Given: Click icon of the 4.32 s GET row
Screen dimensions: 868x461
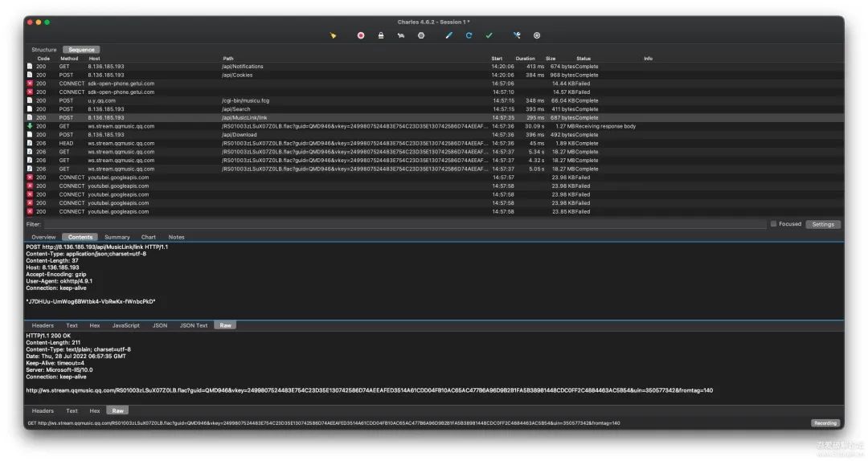Looking at the screenshot, I should click(30, 161).
